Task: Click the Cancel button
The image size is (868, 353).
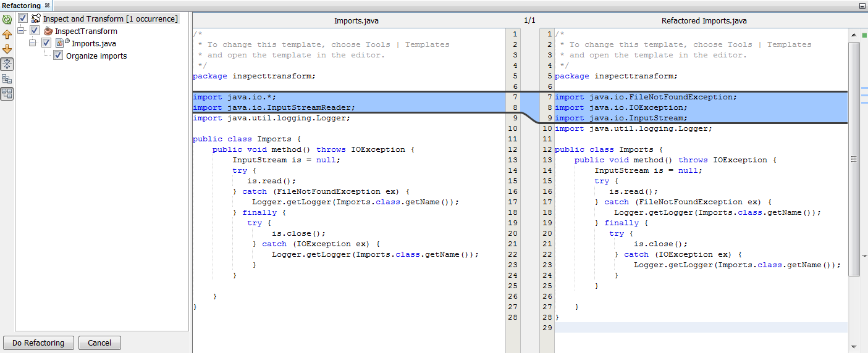Action: (99, 343)
